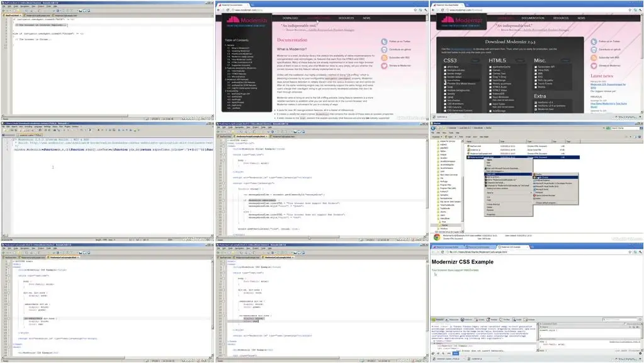Click the vertical scrollbar of the Documentation page

tap(427, 66)
